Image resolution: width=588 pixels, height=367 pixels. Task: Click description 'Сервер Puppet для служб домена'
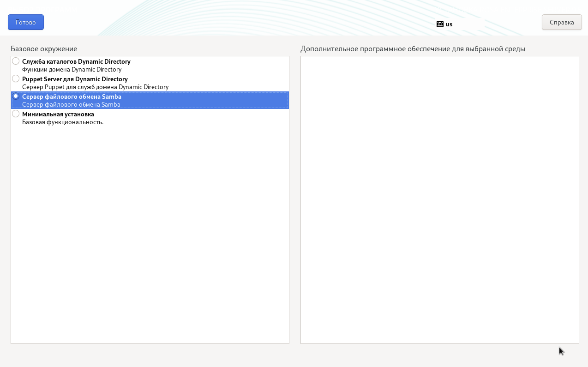point(95,87)
